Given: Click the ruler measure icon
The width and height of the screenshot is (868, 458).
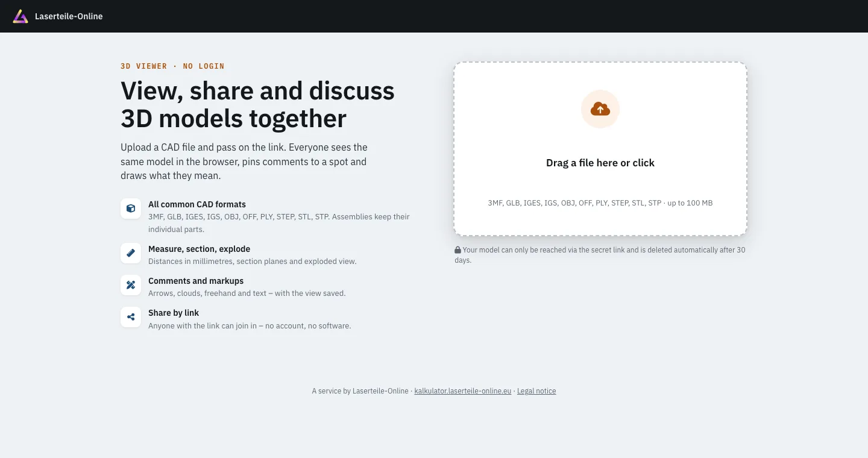Looking at the screenshot, I should pyautogui.click(x=131, y=253).
